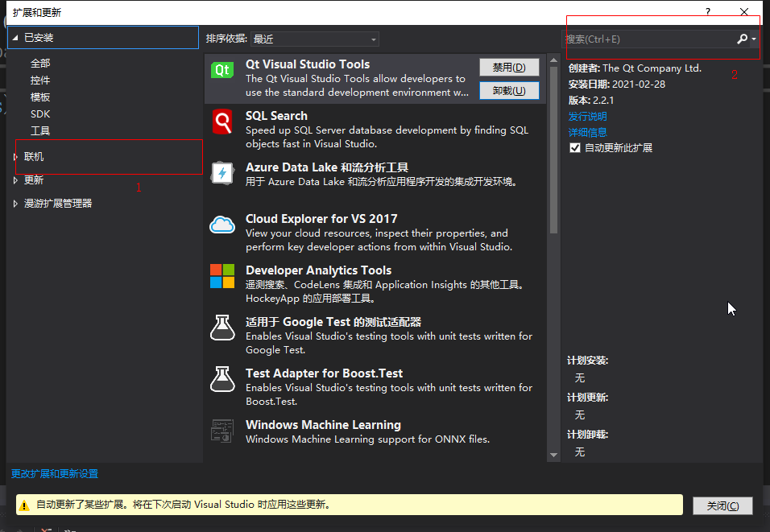Screen dimensions: 770x532
Task: Select Qt Visual Studio Tools title
Action: (308, 64)
